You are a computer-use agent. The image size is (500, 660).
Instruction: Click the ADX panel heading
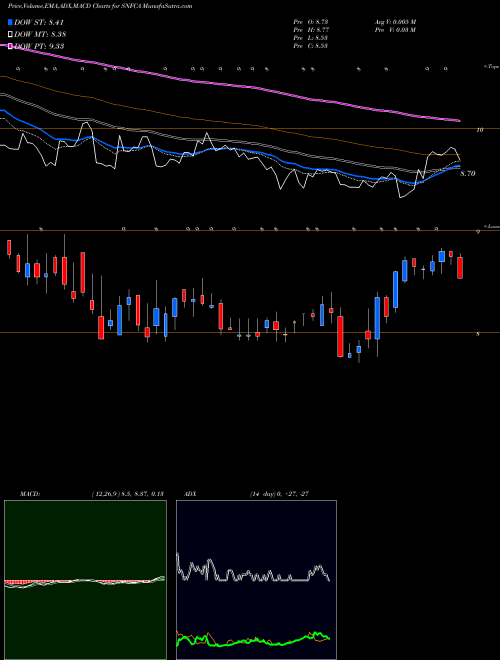[x=190, y=494]
